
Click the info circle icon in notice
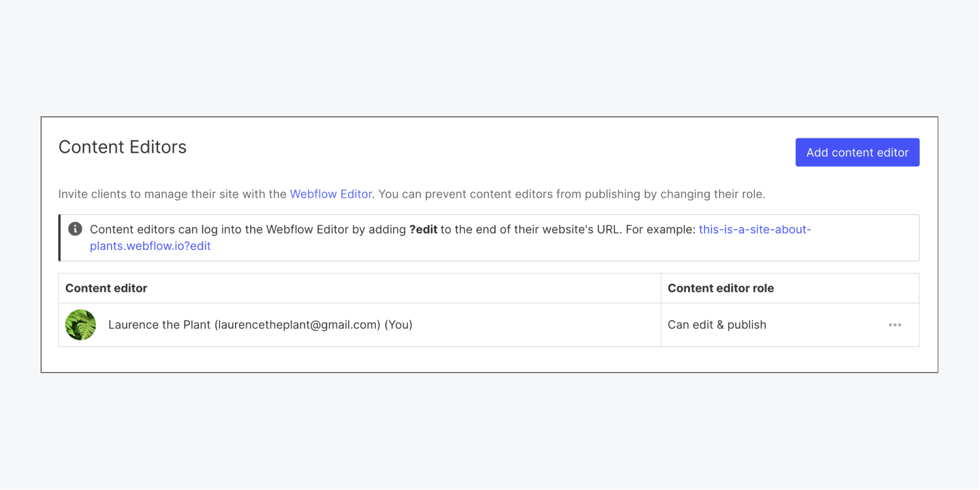pyautogui.click(x=75, y=229)
